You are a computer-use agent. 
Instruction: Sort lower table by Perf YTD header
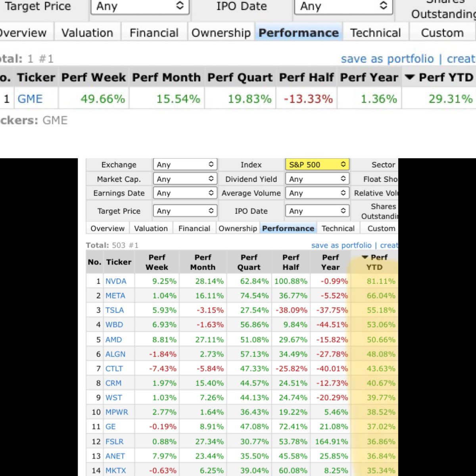374,262
